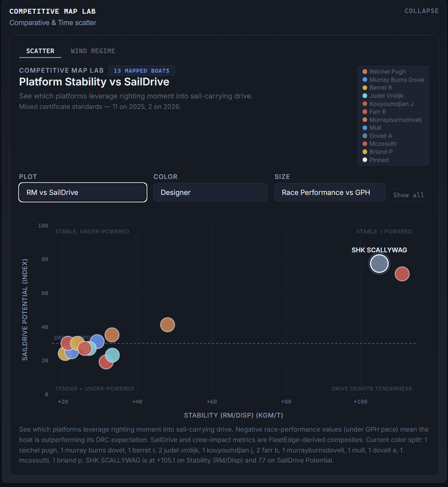This screenshot has height=487, width=448.
Task: Click the Show all button
Action: tap(409, 195)
